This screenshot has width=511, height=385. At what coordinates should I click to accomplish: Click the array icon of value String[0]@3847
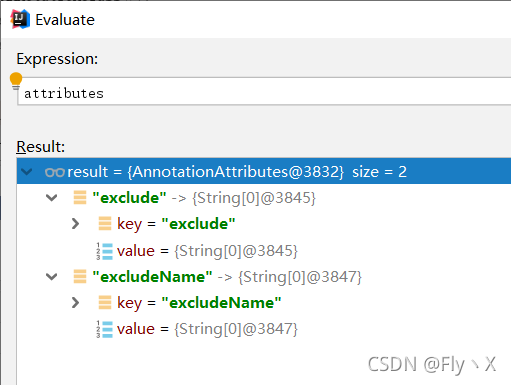tap(104, 329)
